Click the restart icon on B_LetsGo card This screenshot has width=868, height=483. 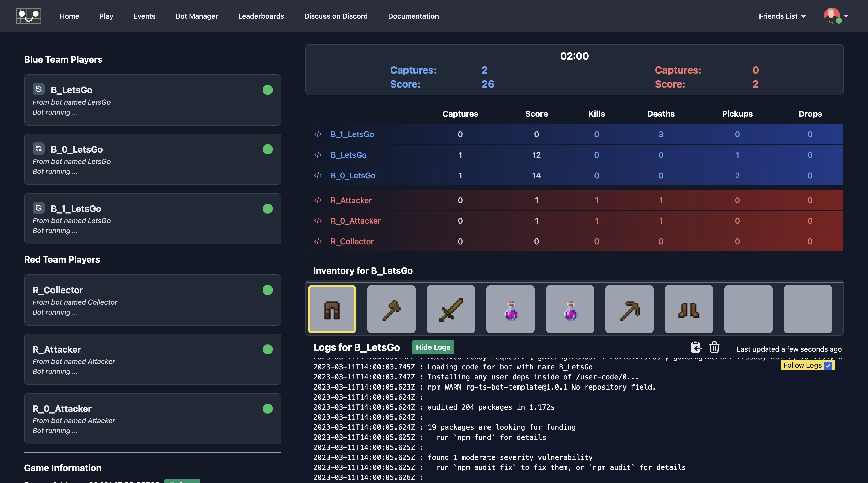39,89
